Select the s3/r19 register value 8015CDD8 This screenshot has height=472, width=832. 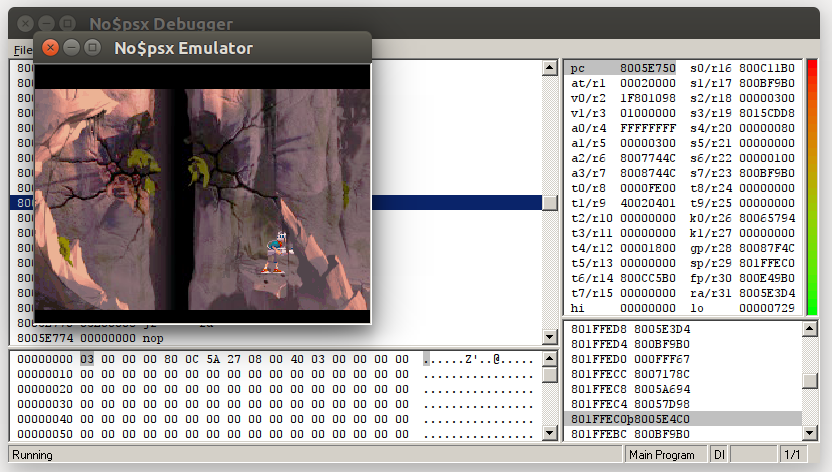tap(767, 113)
